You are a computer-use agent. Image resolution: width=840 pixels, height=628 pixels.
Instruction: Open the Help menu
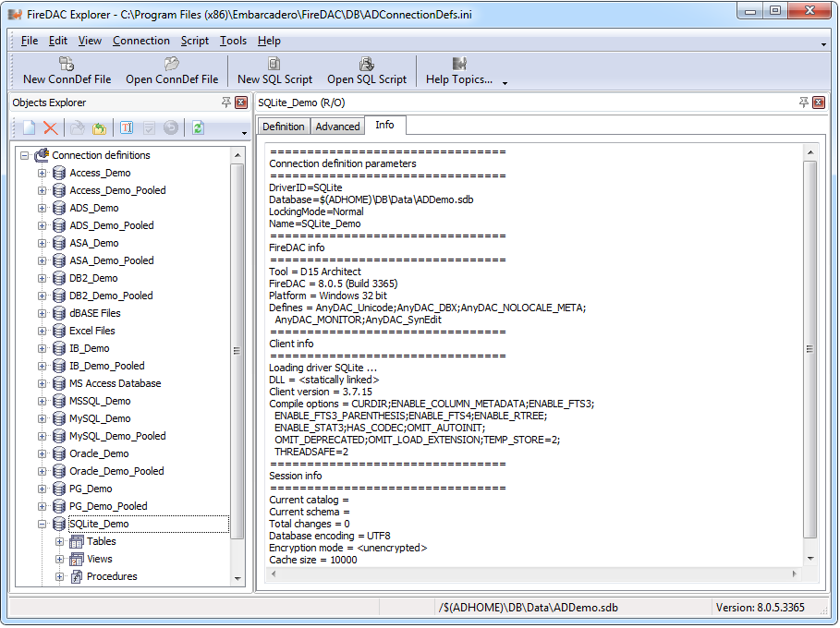pyautogui.click(x=269, y=41)
